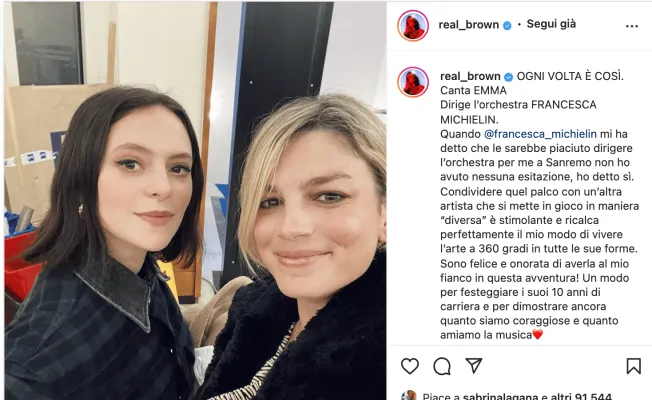Viewport: 652px width, 400px height.
Task: Click verified badge next to header username
Action: point(507,25)
